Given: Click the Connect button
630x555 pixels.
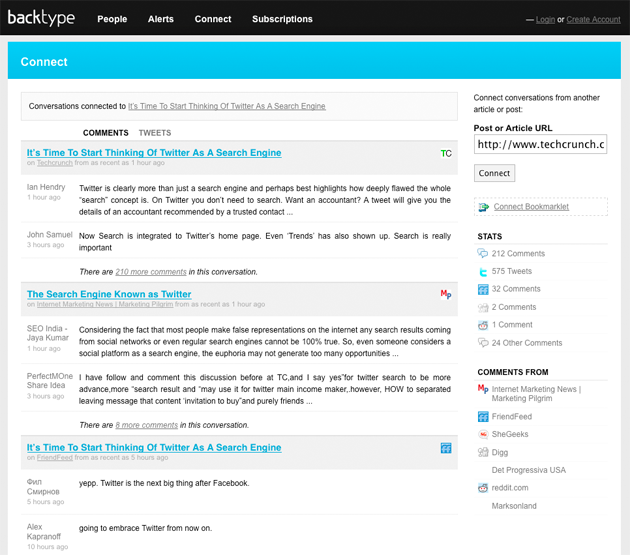Looking at the screenshot, I should [494, 173].
